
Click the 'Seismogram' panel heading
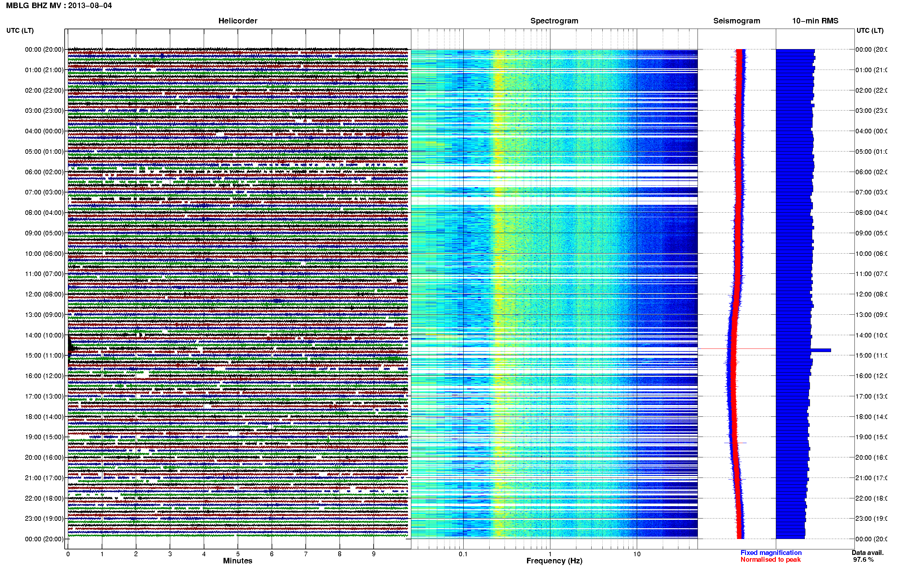coord(737,21)
